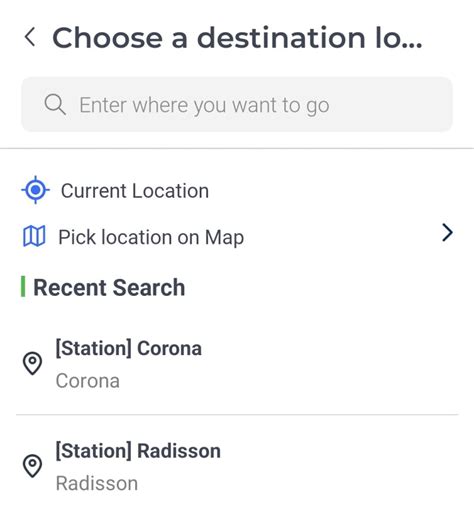Tap empty right side of Current Location row
This screenshot has height=509, width=474.
[333, 190]
